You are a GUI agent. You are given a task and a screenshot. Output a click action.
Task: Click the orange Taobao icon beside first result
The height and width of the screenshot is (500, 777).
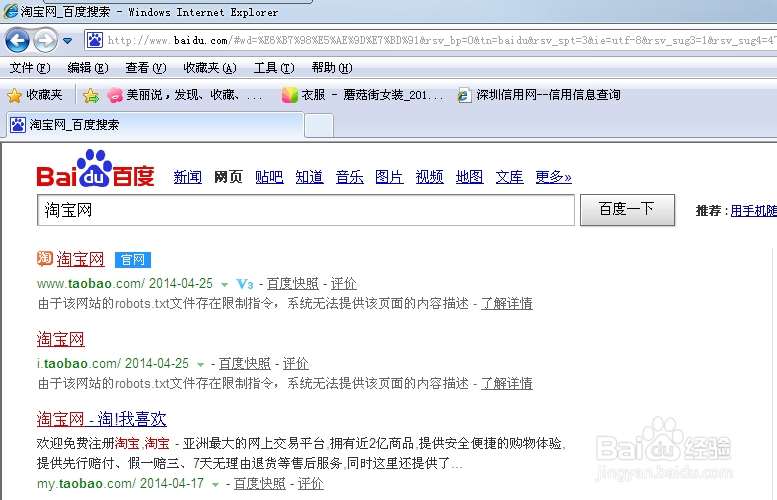click(x=45, y=258)
